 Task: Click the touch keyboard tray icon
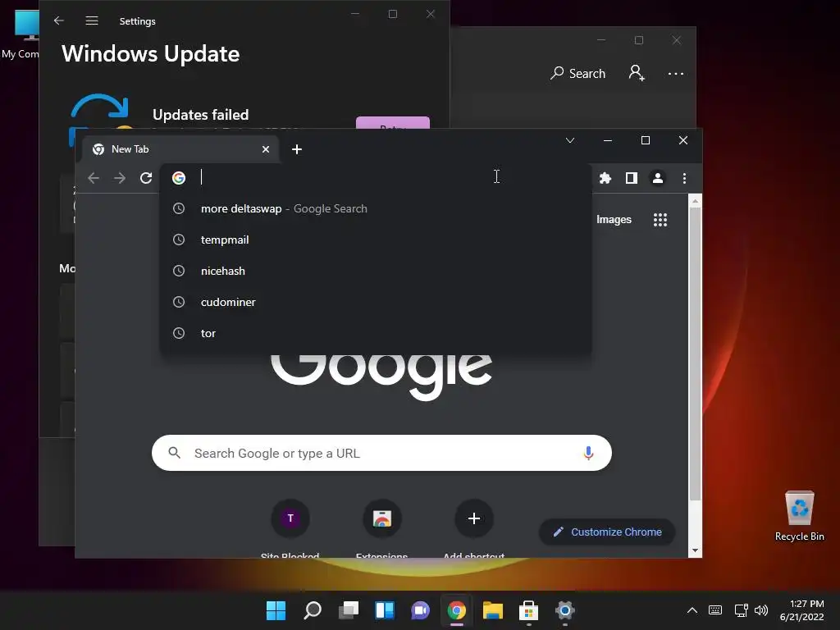(715, 610)
